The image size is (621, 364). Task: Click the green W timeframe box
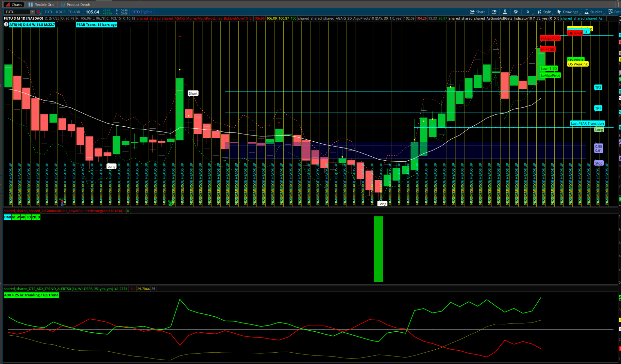pos(18,217)
